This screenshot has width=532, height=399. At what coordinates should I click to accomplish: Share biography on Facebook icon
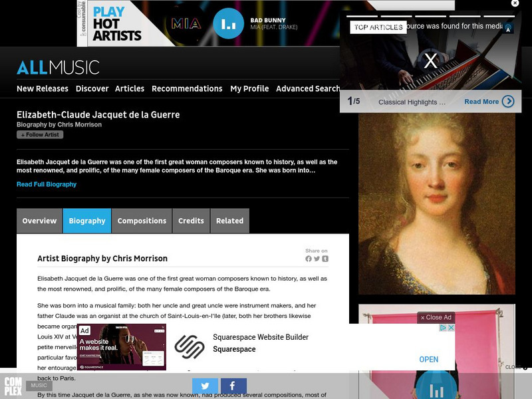tap(309, 259)
